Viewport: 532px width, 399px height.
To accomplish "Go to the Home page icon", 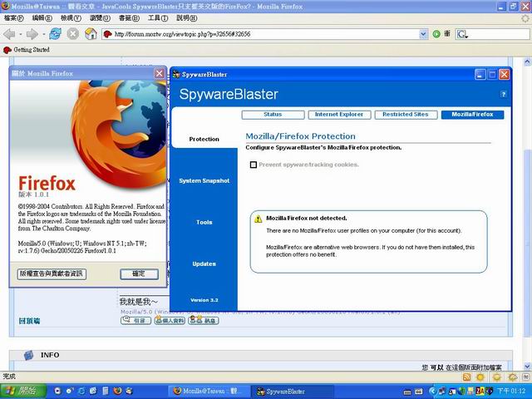I will click(x=91, y=34).
